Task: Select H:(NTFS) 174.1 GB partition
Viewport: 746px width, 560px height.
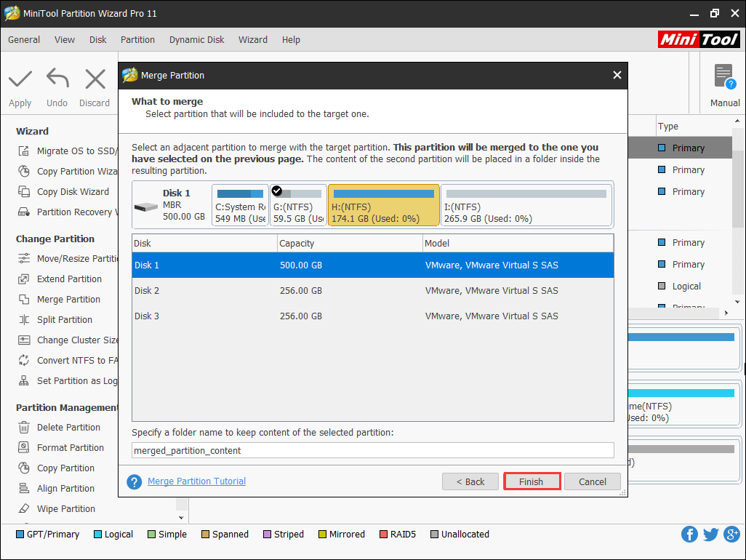Action: coord(384,205)
